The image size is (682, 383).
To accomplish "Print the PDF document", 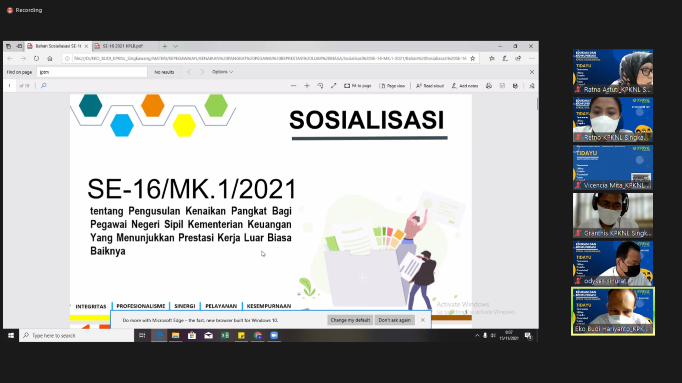I will tap(489, 86).
